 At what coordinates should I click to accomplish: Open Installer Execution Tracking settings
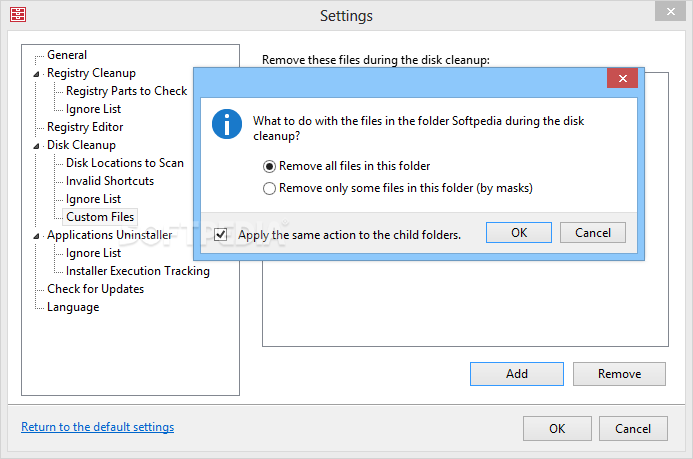(137, 271)
